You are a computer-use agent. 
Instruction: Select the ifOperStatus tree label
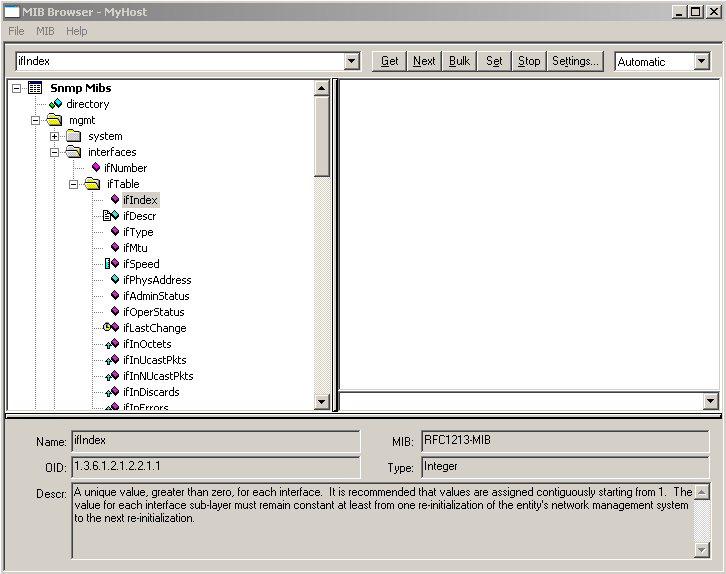coord(154,312)
